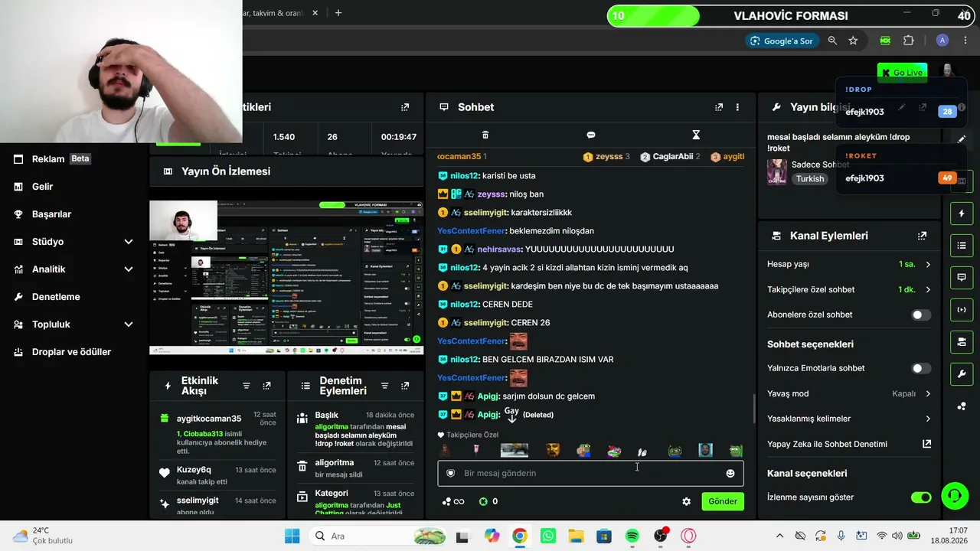Toggle Yalnızca Emotlarla sohbet switch
This screenshot has width=980, height=551.
pos(921,368)
